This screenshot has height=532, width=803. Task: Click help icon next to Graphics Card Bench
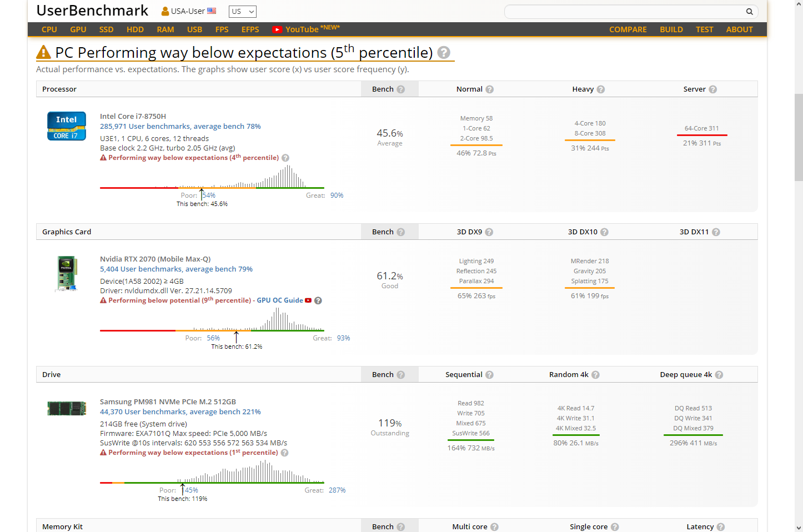pos(401,232)
